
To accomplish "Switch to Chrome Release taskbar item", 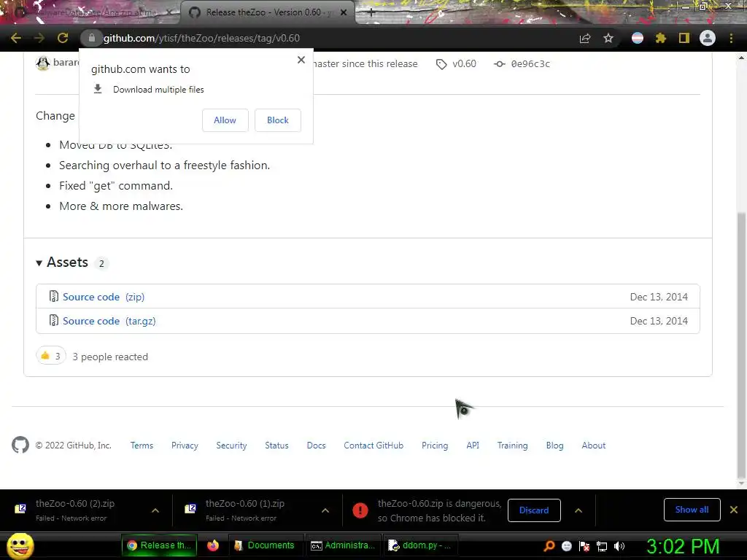I will [x=159, y=545].
